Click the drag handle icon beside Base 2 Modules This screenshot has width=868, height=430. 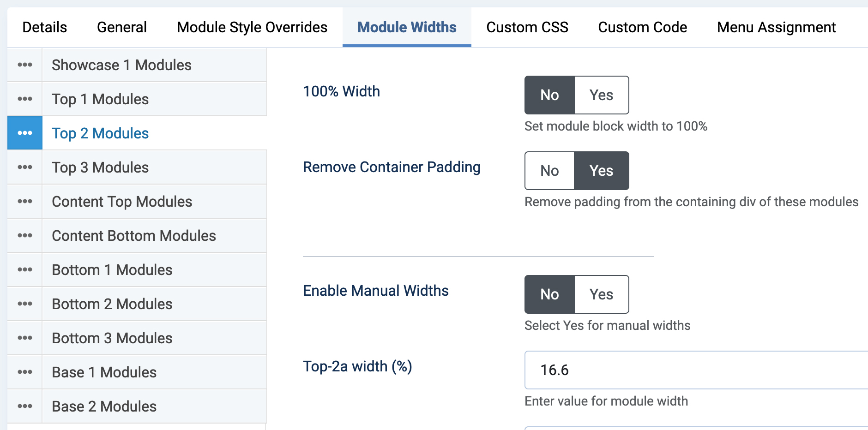[x=24, y=406]
